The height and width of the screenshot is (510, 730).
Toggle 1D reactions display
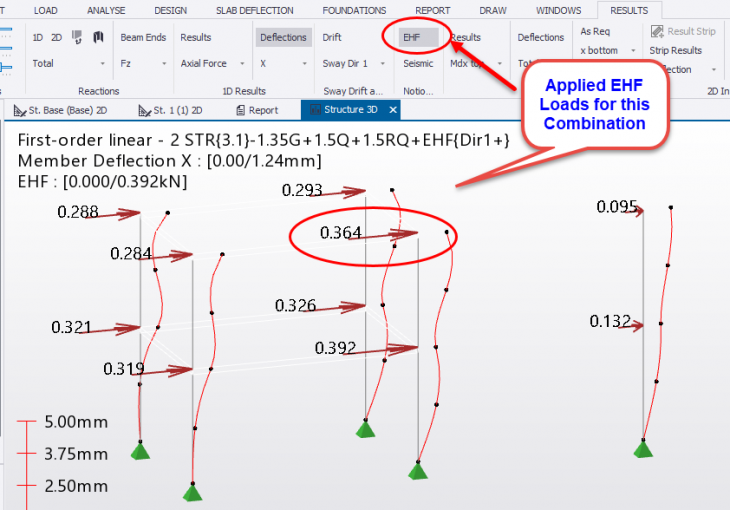point(38,38)
